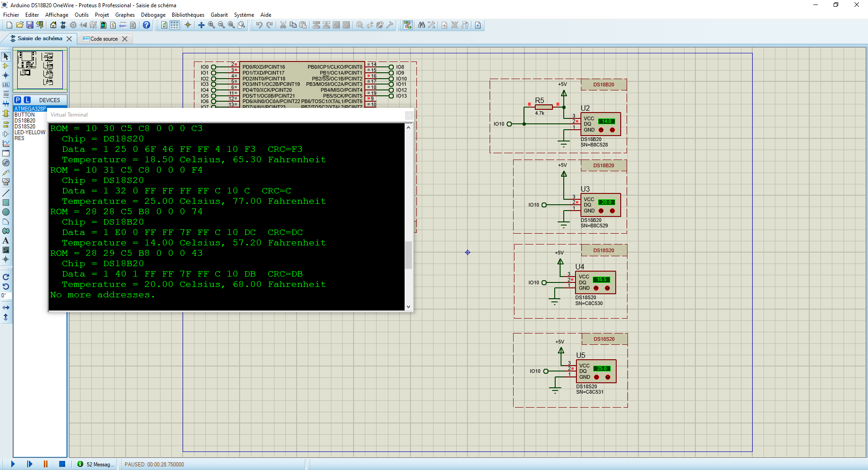
Task: Switch to the Code source tab
Action: 104,39
